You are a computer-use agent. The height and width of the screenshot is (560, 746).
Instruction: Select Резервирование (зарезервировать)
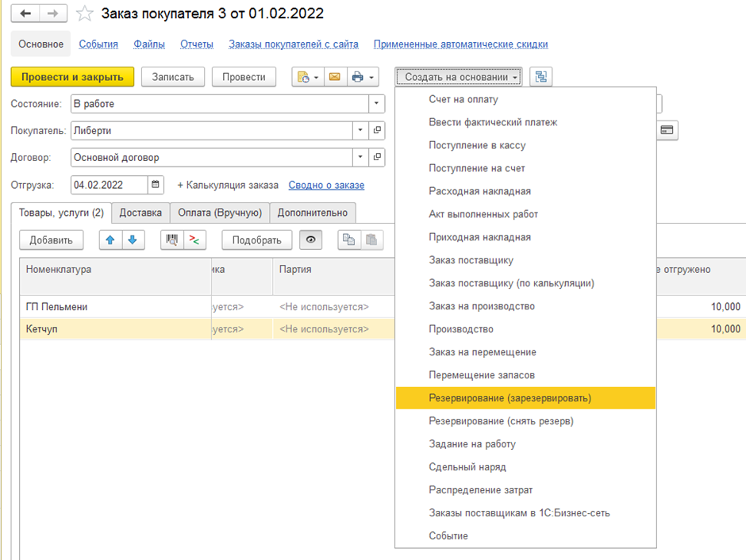click(525, 398)
